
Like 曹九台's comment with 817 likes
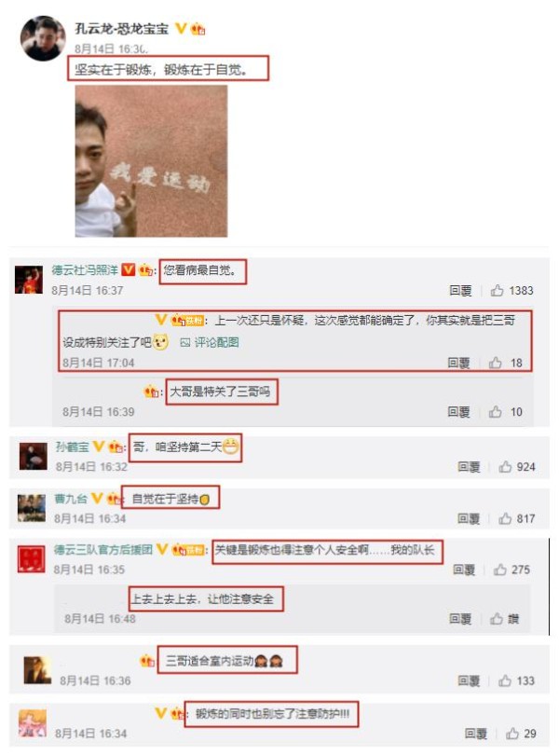[x=505, y=518]
